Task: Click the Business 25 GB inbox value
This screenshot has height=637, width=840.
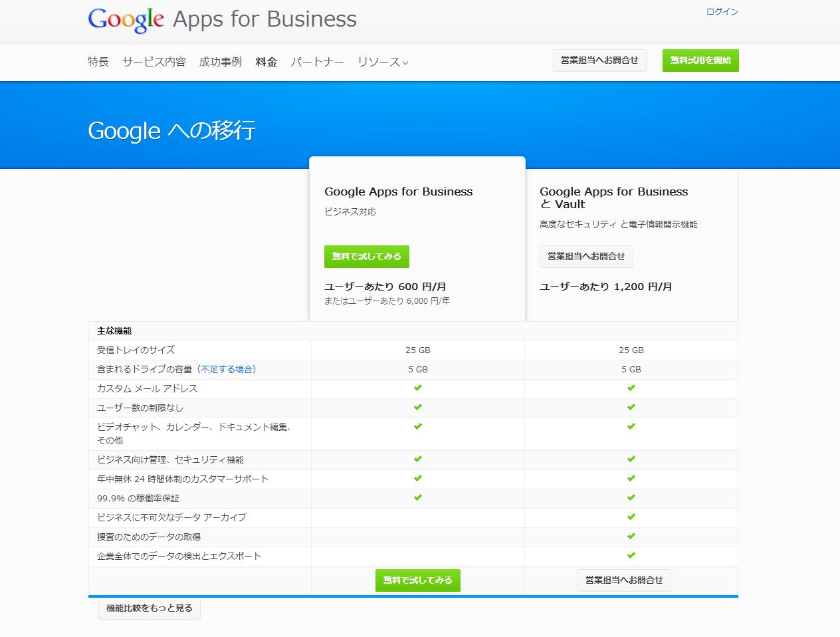Action: [418, 350]
